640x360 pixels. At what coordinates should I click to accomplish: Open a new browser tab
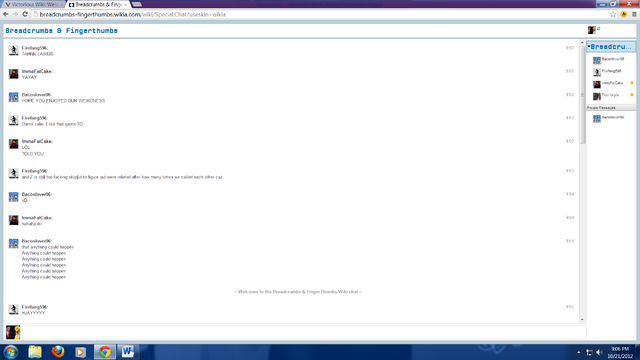pos(137,4)
